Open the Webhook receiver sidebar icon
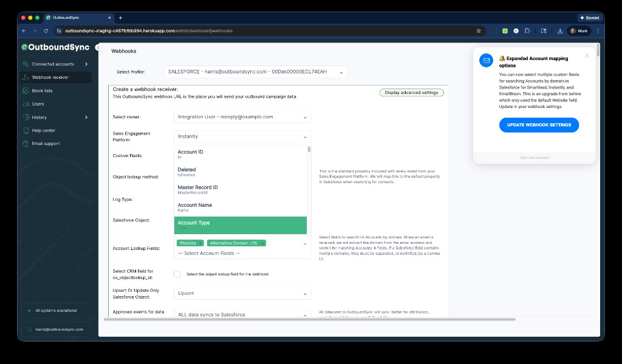This screenshot has height=364, width=622. pyautogui.click(x=26, y=77)
